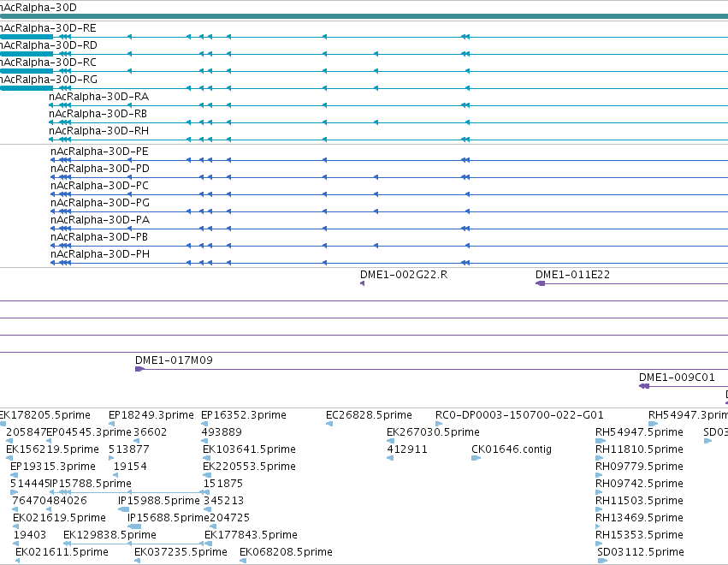728x565 pixels.
Task: Click thick arrow glyph under IP15688.5prime
Action: click(134, 526)
